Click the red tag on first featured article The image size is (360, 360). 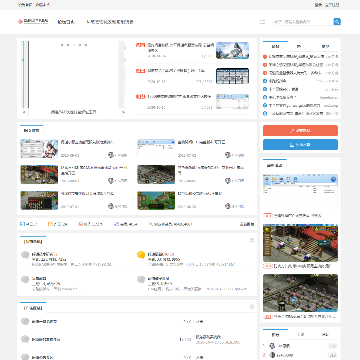[140, 45]
